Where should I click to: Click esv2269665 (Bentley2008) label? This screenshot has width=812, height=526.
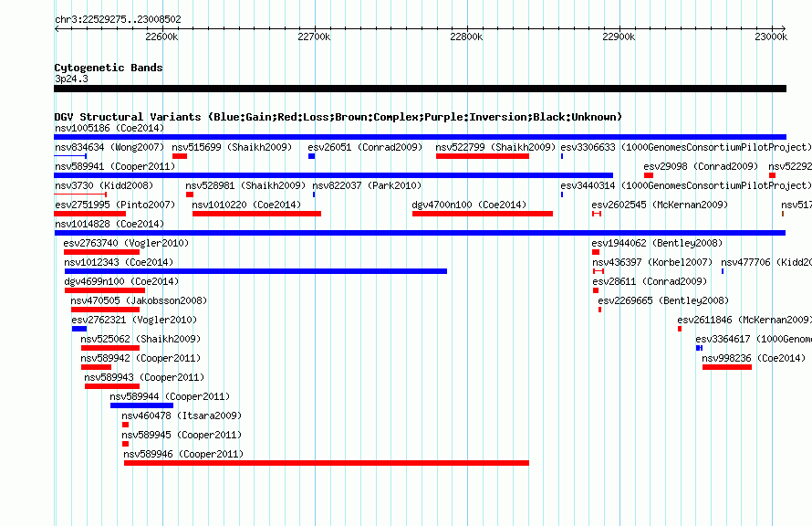pos(663,300)
